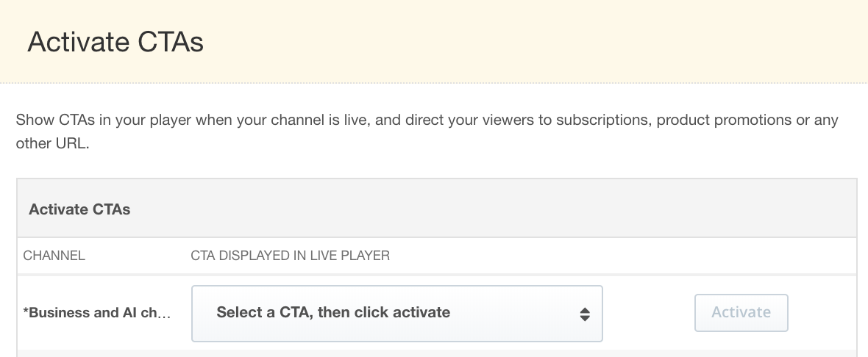Click the empty cell beside the Activate button
The width and height of the screenshot is (868, 357).
tap(823, 313)
